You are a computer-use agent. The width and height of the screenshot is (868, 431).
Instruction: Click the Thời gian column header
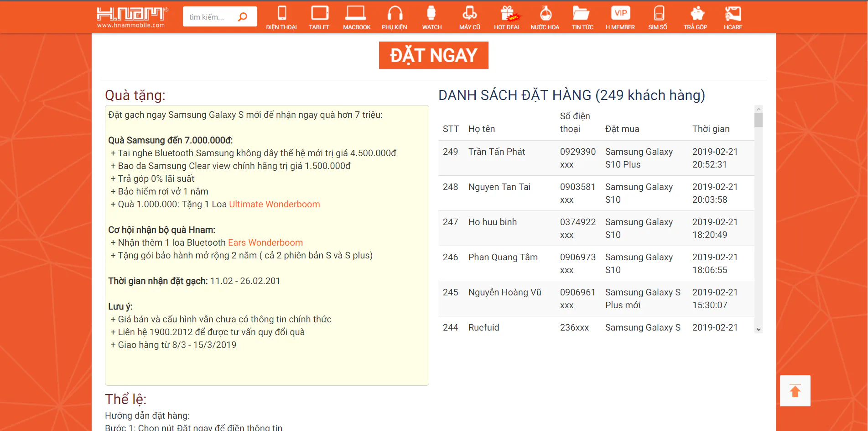(711, 129)
